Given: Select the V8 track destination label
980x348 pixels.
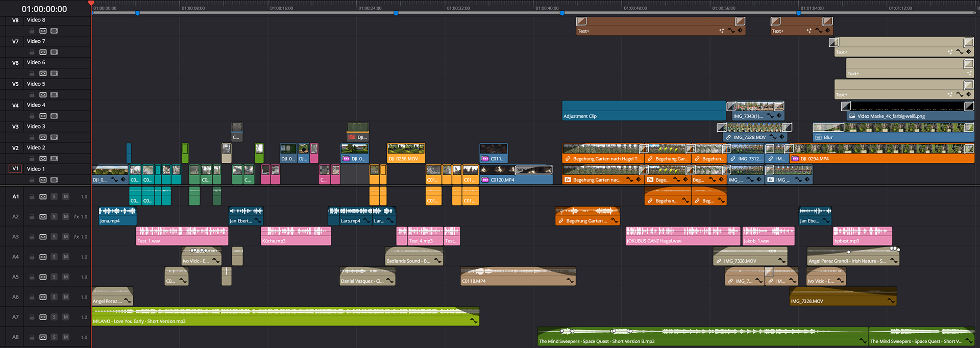Looking at the screenshot, I should click(15, 20).
